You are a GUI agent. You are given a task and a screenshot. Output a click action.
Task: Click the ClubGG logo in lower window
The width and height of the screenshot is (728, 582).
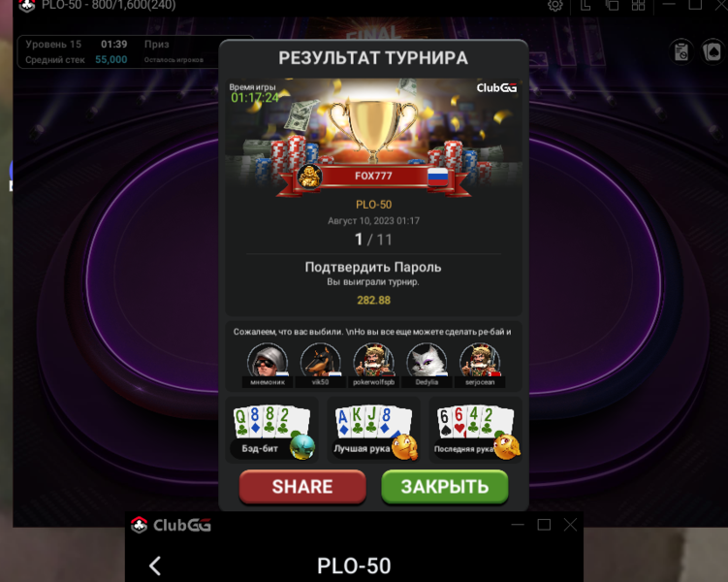pos(171,526)
